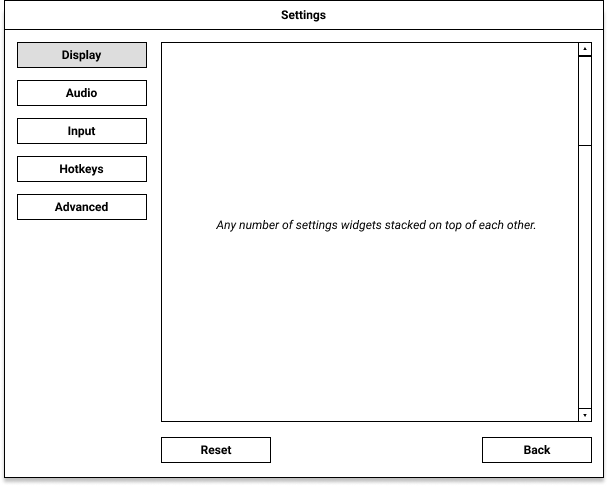Image resolution: width=608 pixels, height=486 pixels.
Task: Click the Settings title text
Action: click(304, 15)
